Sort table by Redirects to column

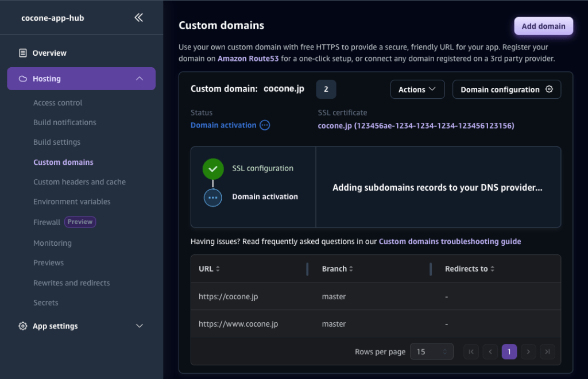(x=492, y=269)
